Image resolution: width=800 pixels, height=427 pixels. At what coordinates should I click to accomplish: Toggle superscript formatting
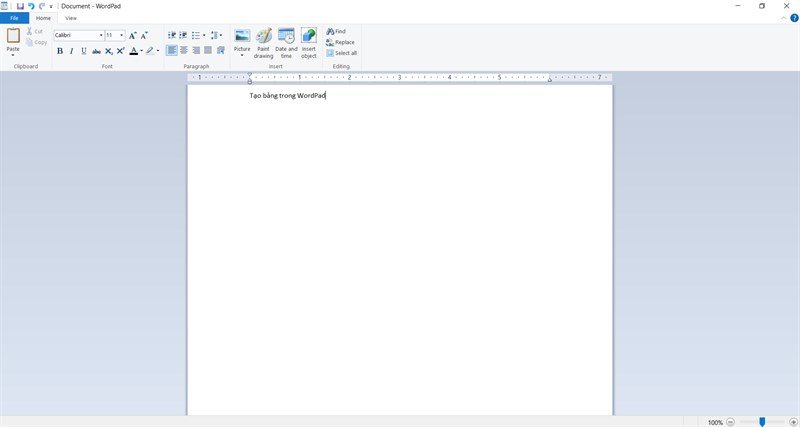[120, 51]
